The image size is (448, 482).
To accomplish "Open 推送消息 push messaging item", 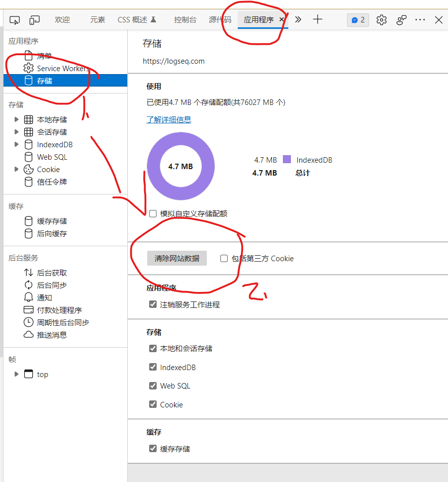I will (45, 335).
